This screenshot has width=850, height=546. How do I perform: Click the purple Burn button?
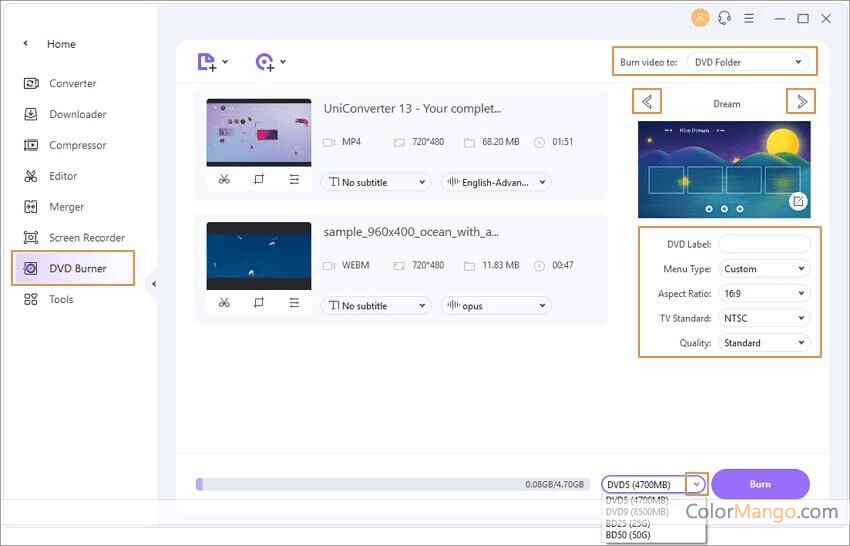tap(760, 484)
